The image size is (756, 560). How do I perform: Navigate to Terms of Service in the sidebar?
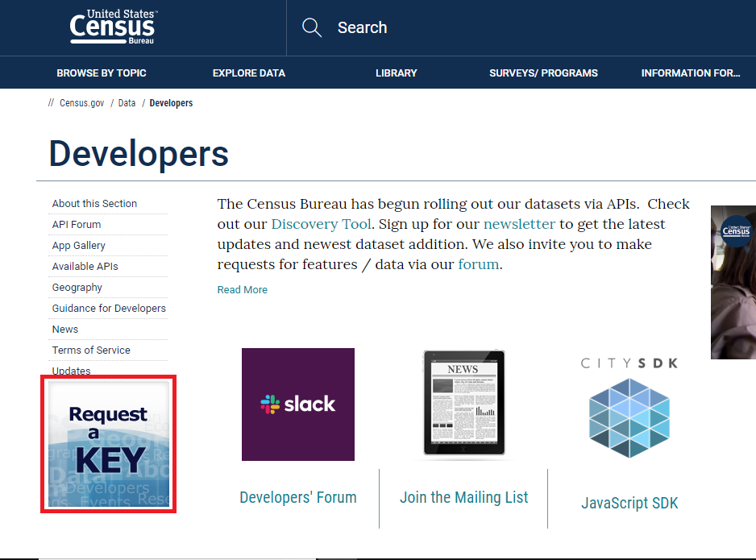tap(90, 350)
